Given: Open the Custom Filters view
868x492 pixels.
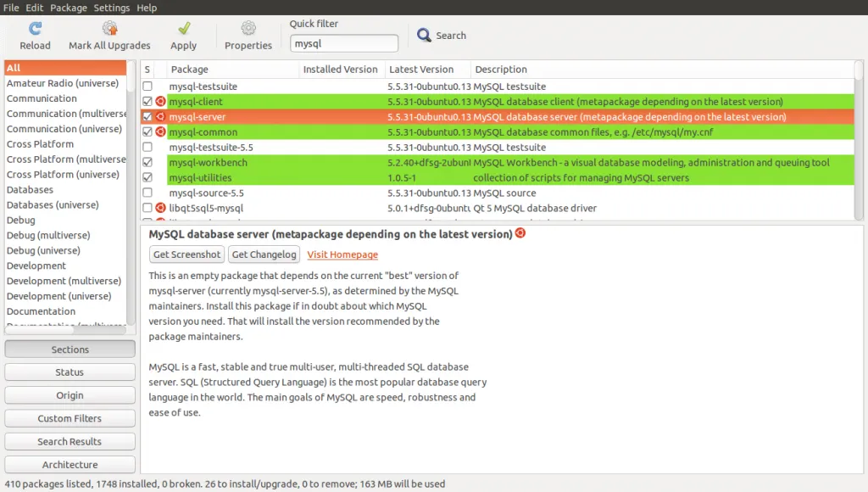Looking at the screenshot, I should (70, 418).
